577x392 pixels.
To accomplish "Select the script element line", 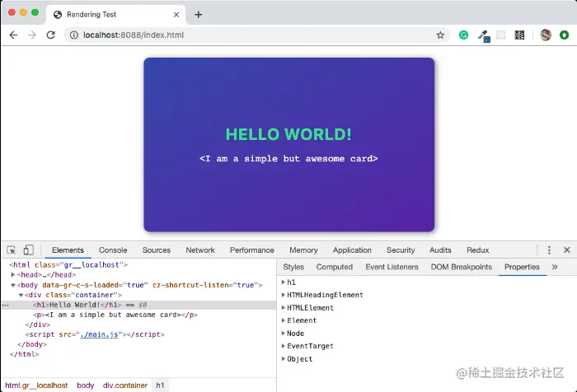I will (x=95, y=334).
